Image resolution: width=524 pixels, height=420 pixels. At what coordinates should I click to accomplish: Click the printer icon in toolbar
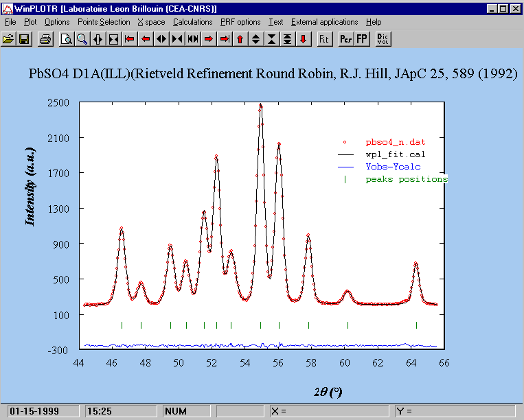coord(45,38)
